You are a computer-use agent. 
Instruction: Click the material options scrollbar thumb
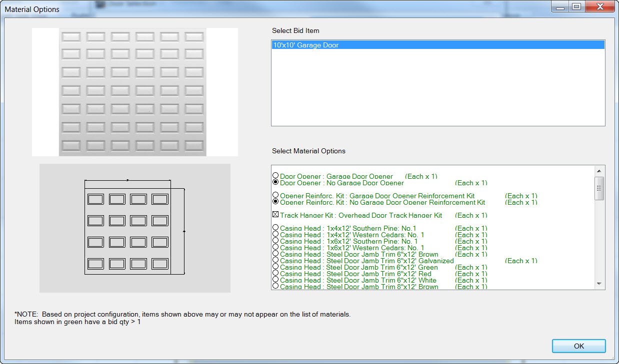click(x=599, y=188)
